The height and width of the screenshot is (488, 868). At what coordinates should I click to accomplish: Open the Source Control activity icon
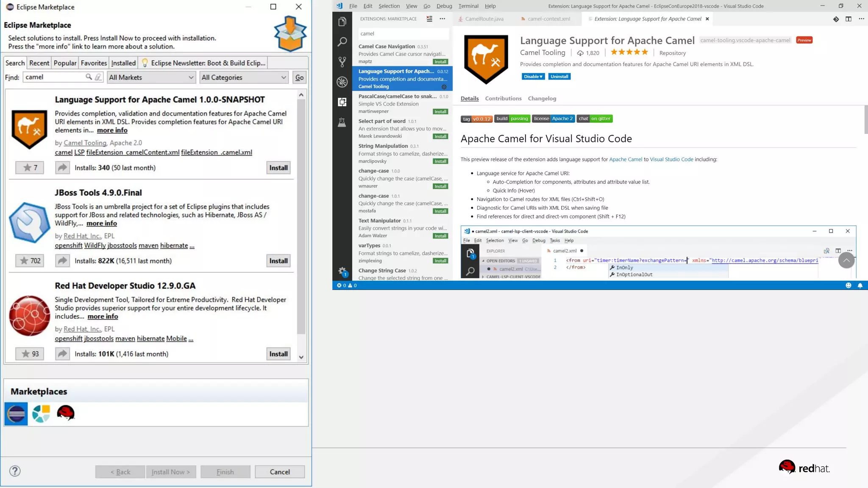coord(342,62)
